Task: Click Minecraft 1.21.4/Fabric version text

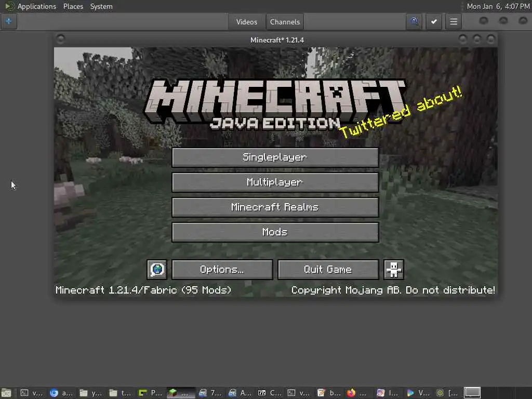Action: click(x=143, y=290)
